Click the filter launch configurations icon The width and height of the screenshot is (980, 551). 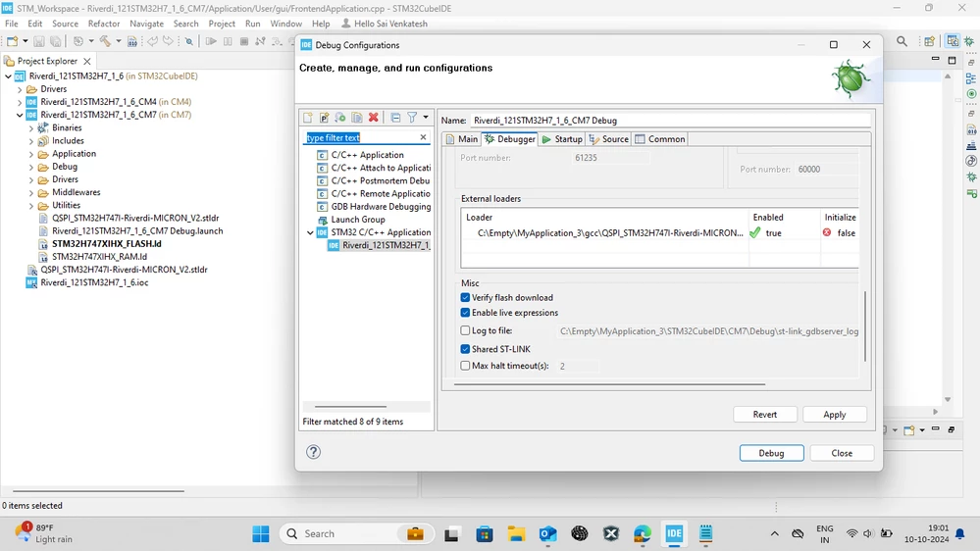point(412,118)
